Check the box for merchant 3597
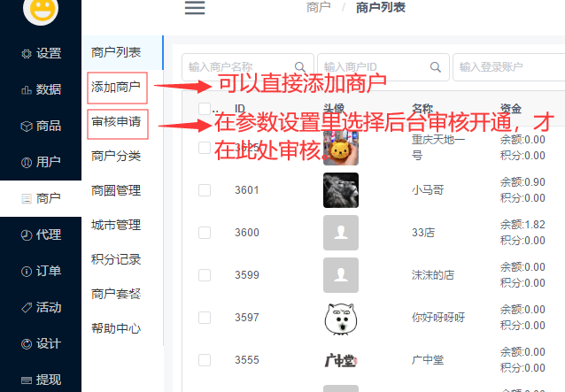The image size is (565, 392). coord(205,318)
